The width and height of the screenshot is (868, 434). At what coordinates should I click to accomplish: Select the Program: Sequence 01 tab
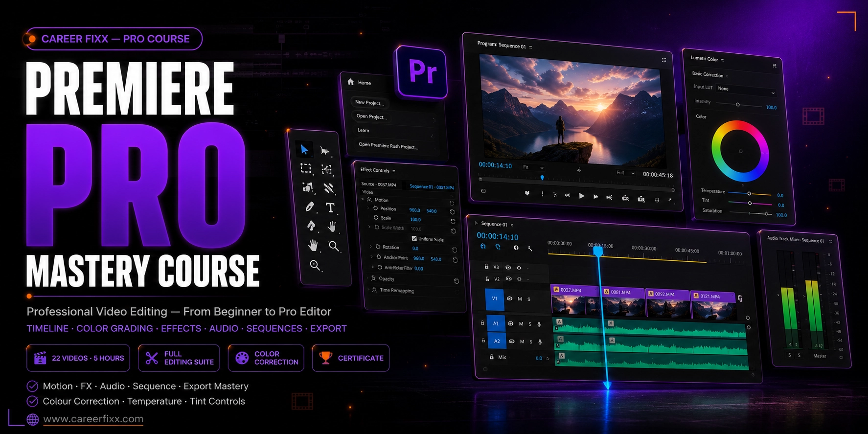click(502, 45)
